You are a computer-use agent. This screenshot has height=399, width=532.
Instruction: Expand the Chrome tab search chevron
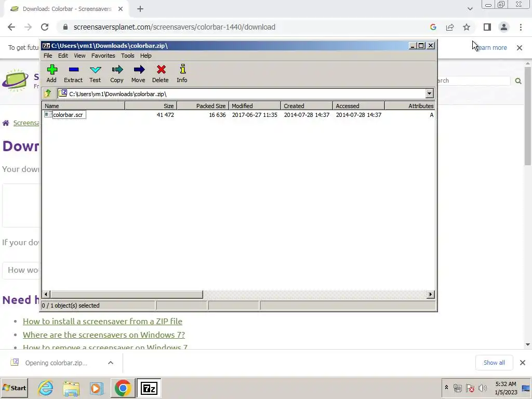(470, 9)
